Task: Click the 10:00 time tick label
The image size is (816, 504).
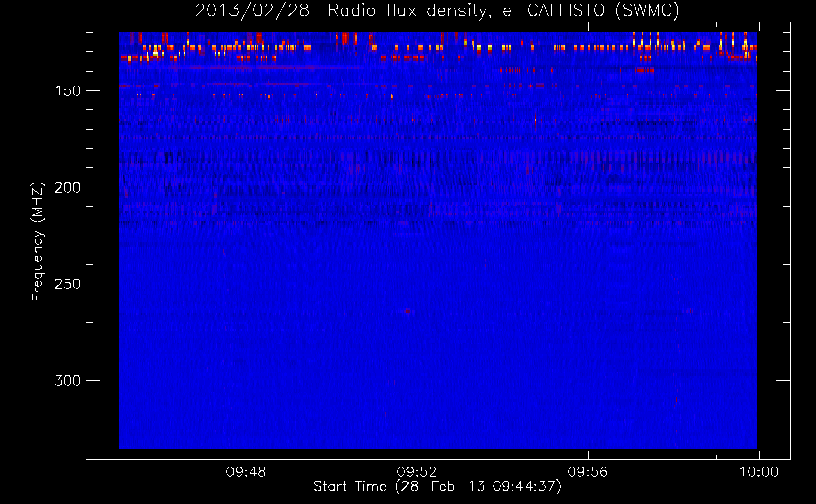Action: click(759, 472)
